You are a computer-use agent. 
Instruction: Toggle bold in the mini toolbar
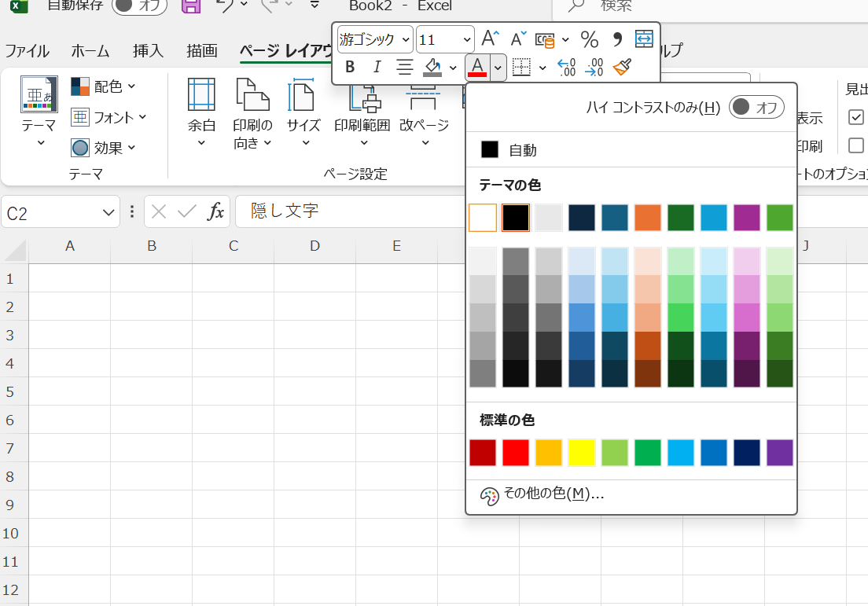(351, 68)
